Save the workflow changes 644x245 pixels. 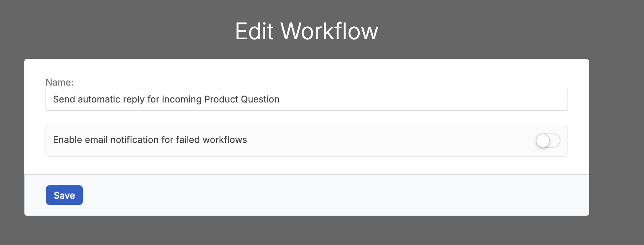tap(64, 195)
